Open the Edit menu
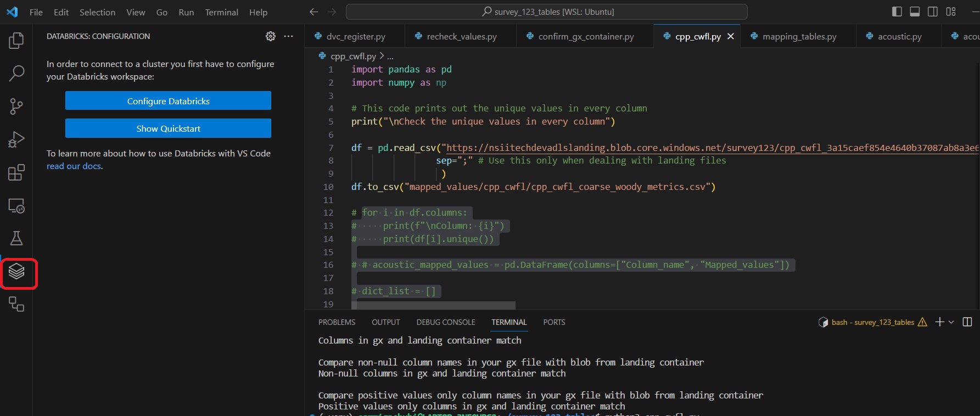Viewport: 980px width, 416px height. click(x=61, y=12)
